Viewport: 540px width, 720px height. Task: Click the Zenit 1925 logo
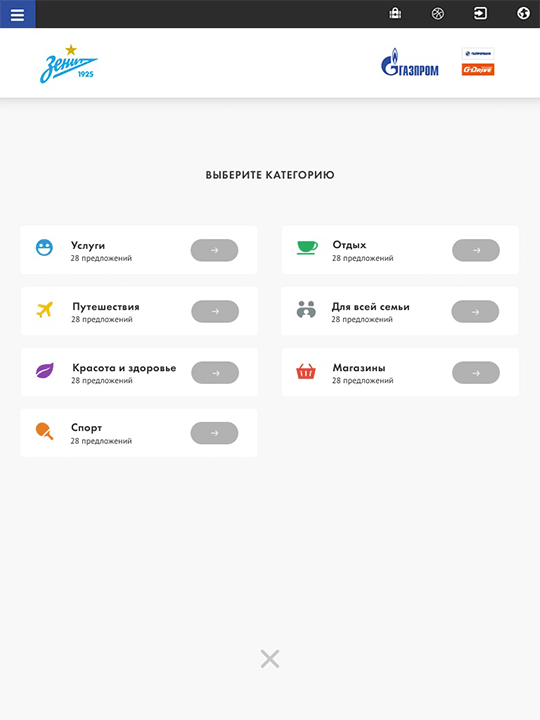pos(69,64)
